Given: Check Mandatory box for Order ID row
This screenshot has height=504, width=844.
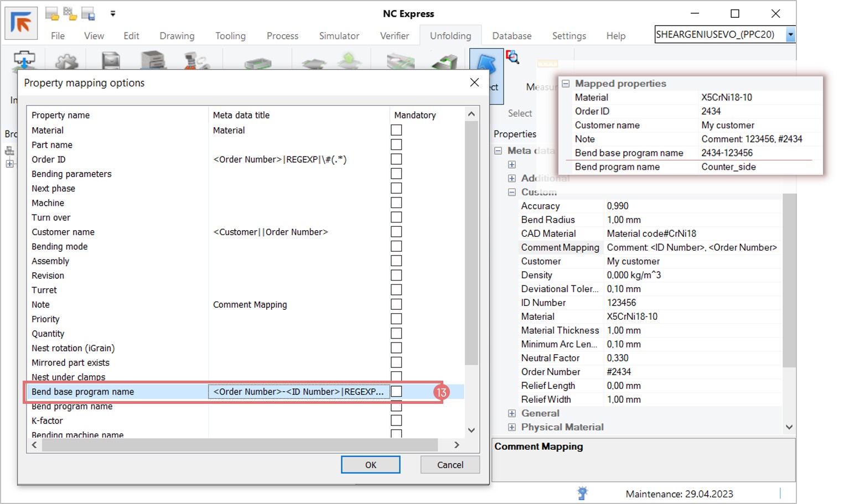Looking at the screenshot, I should pos(396,159).
